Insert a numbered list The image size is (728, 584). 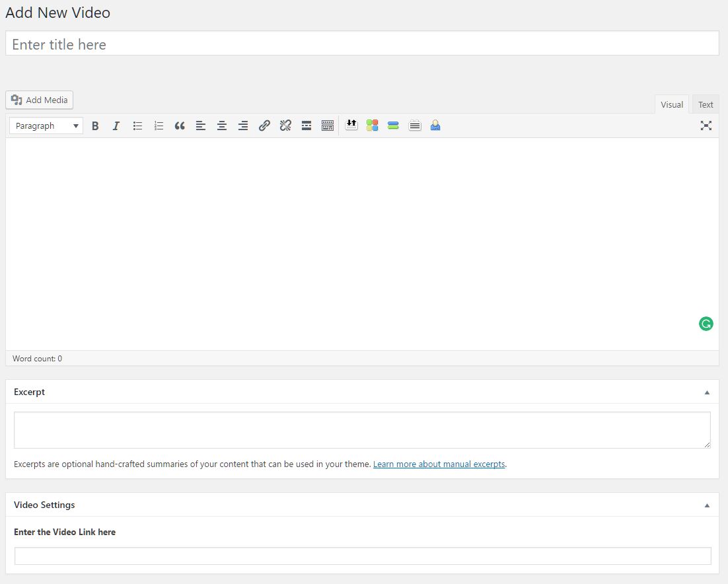click(159, 126)
